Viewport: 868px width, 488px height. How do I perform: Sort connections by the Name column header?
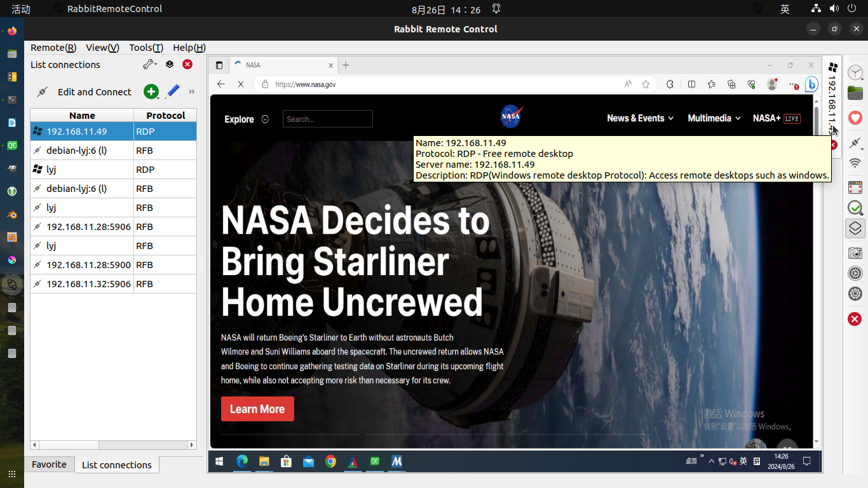pos(82,115)
